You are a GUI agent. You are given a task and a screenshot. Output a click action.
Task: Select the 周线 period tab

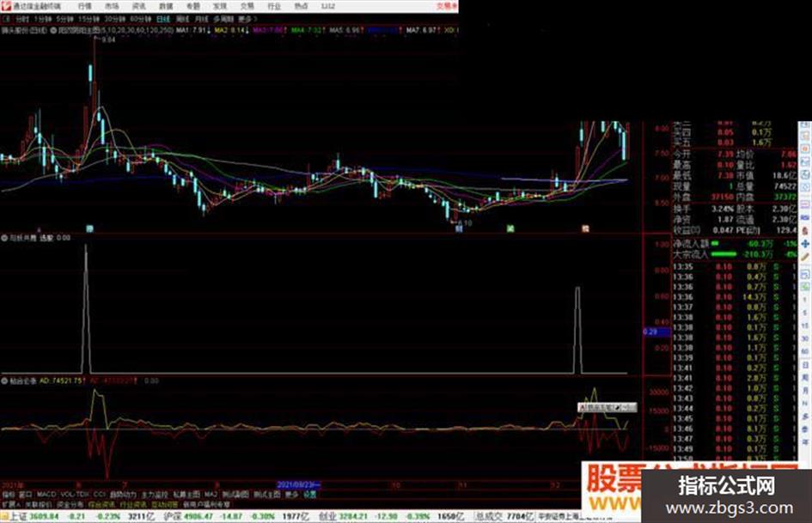(183, 19)
